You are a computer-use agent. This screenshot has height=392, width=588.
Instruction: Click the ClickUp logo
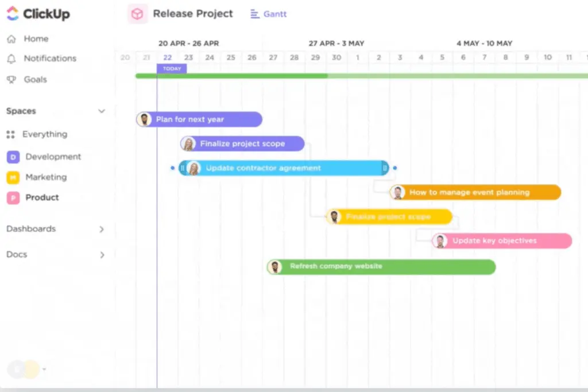38,14
